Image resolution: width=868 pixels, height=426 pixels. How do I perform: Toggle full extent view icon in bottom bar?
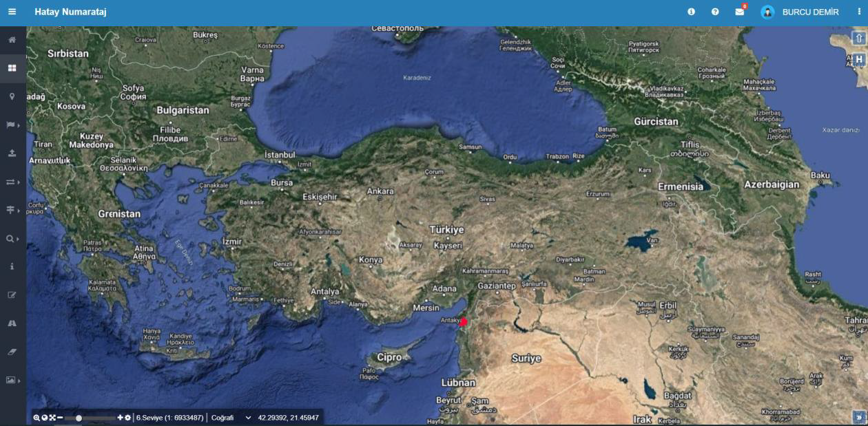(x=52, y=418)
